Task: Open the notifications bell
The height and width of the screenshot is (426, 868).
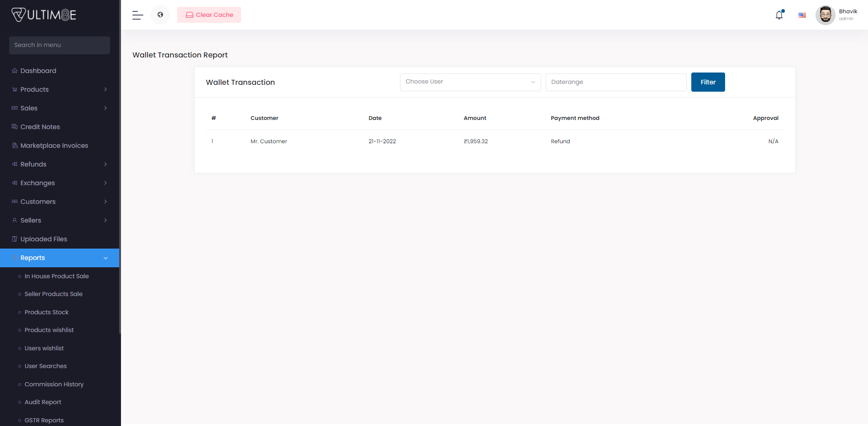Action: pyautogui.click(x=779, y=15)
